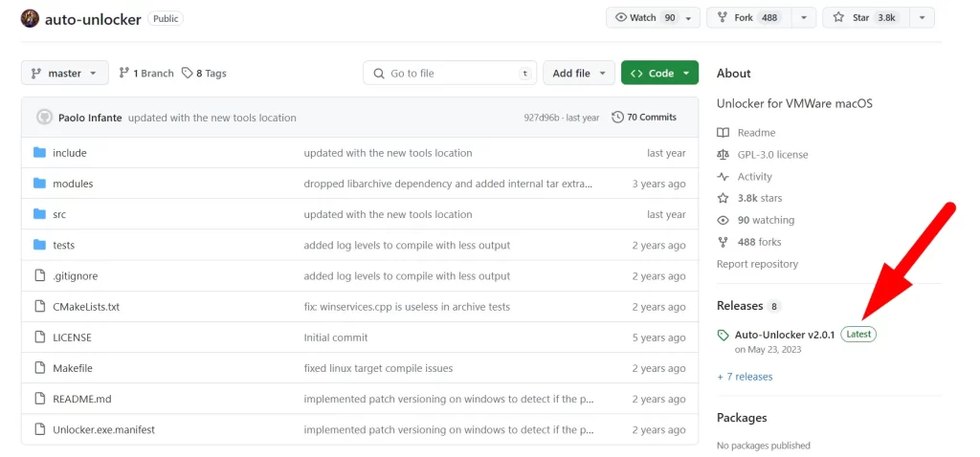Open the Fork options dropdown arrow

click(x=804, y=18)
